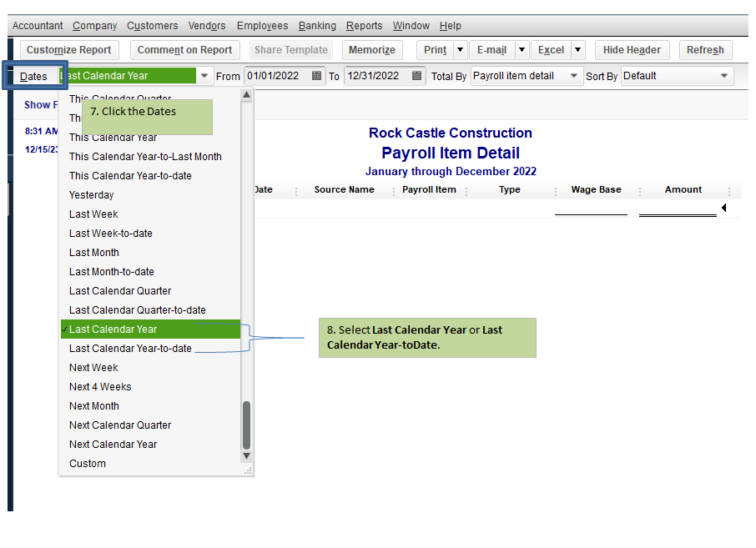Open the Window menu
This screenshot has height=548, width=756.
(411, 26)
